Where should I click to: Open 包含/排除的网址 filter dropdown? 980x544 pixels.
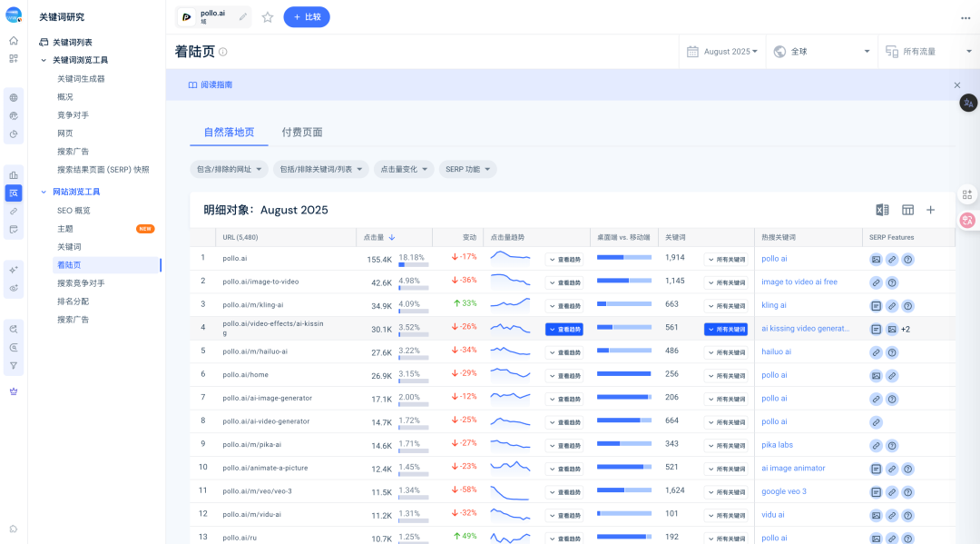229,170
